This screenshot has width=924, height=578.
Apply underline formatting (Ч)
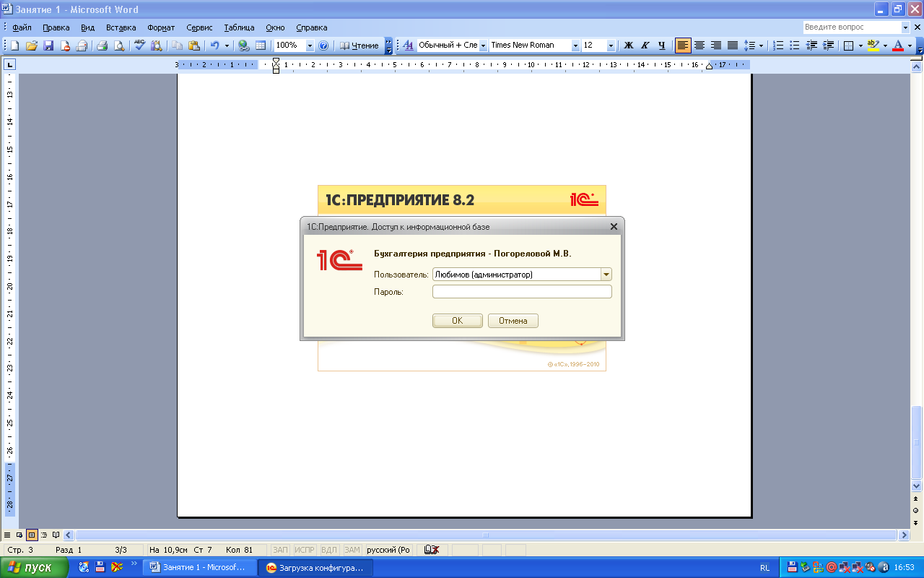point(661,46)
